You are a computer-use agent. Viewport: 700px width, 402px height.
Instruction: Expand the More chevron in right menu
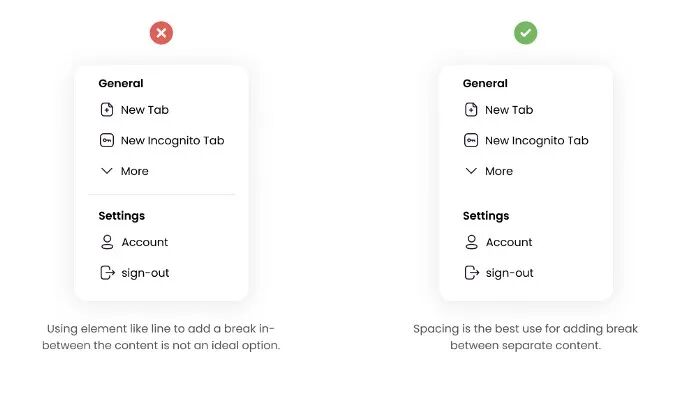[x=471, y=171]
